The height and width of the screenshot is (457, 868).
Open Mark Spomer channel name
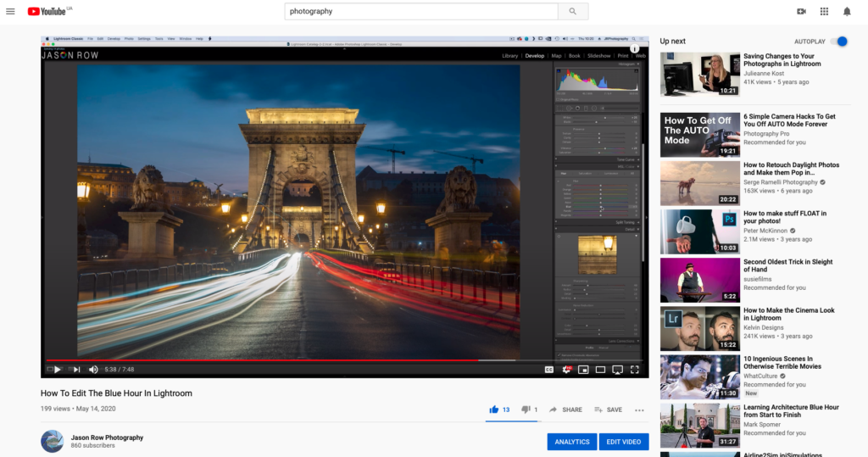[x=762, y=424]
